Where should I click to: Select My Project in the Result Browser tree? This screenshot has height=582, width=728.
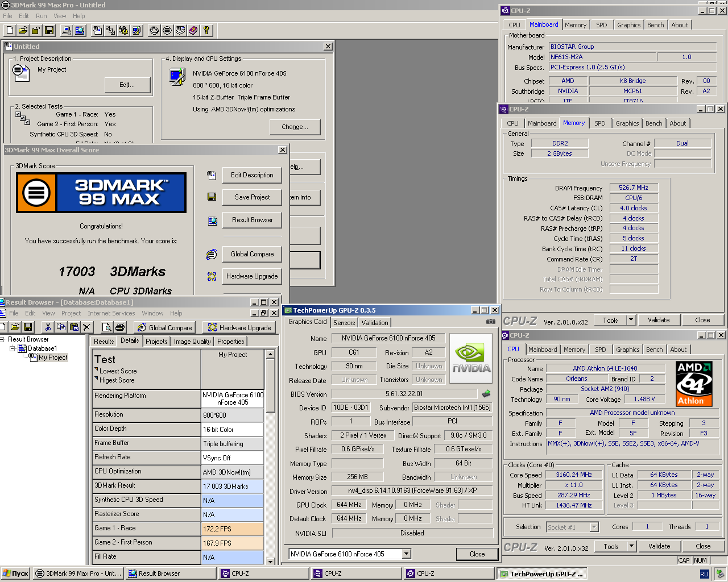tap(53, 357)
